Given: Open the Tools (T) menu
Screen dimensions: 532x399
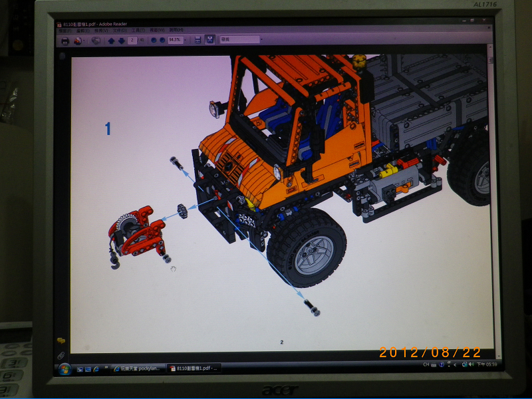Looking at the screenshot, I should [138, 30].
